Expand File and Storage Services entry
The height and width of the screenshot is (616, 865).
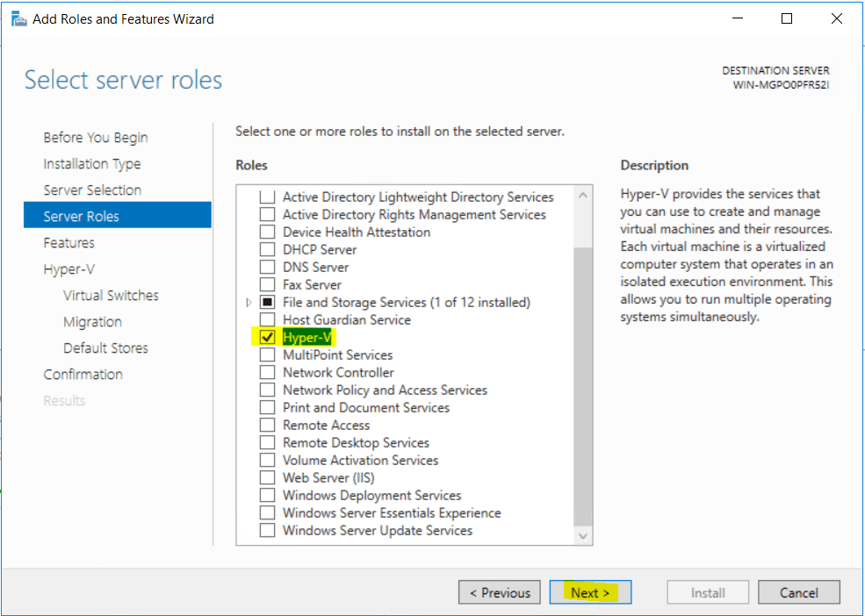tap(249, 302)
